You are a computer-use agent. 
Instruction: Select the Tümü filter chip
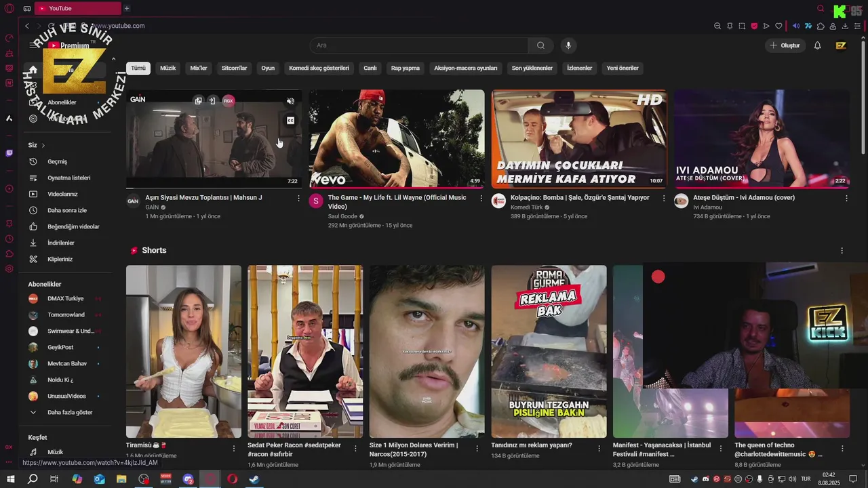[138, 68]
